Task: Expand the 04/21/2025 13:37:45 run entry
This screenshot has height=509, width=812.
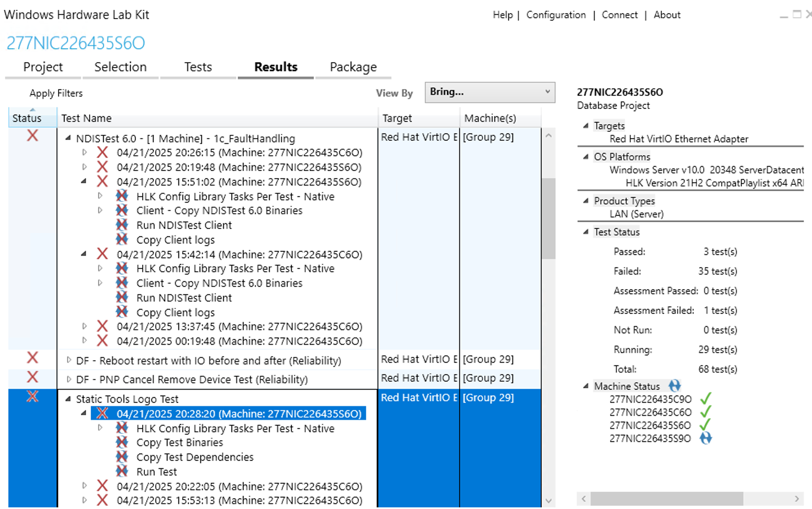Action: (85, 326)
